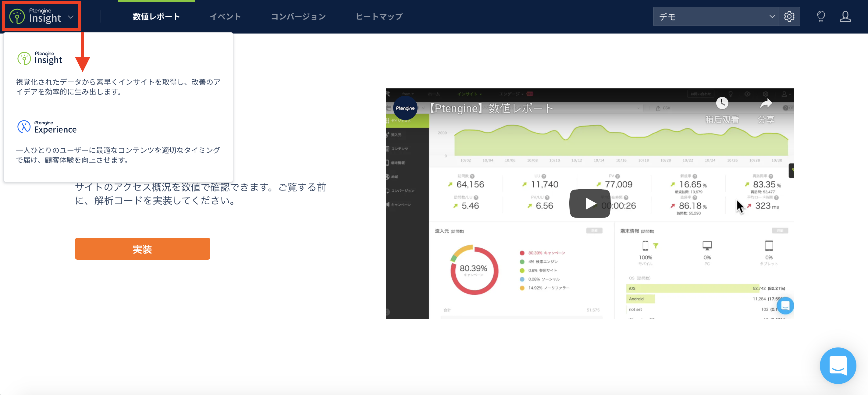The height and width of the screenshot is (395, 868).
Task: Select Ptengine Insight in dropdown panel
Action: (x=40, y=58)
